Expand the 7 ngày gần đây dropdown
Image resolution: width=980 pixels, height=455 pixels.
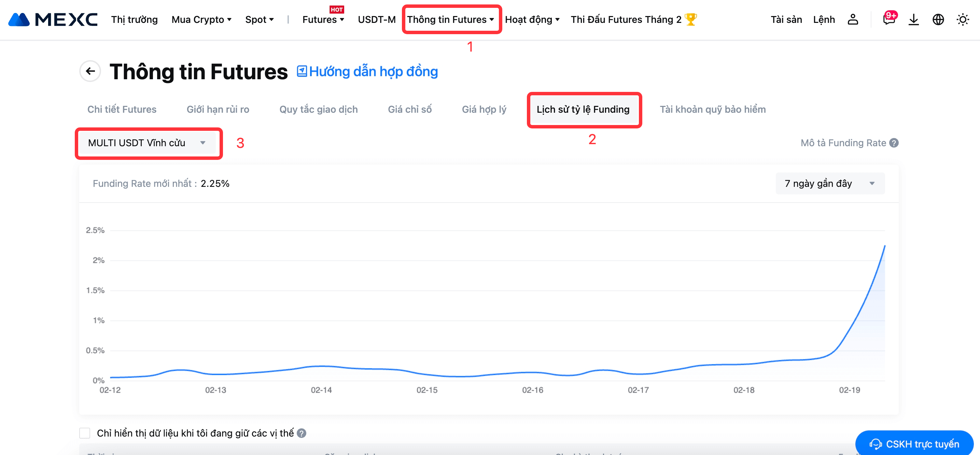click(830, 183)
